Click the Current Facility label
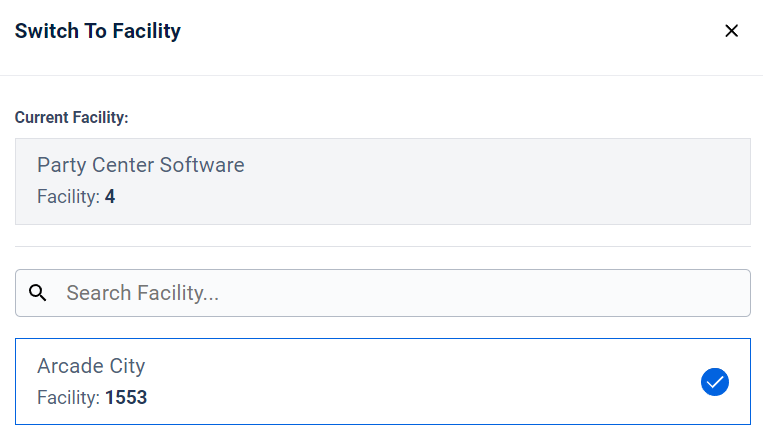The height and width of the screenshot is (439, 763). click(72, 117)
